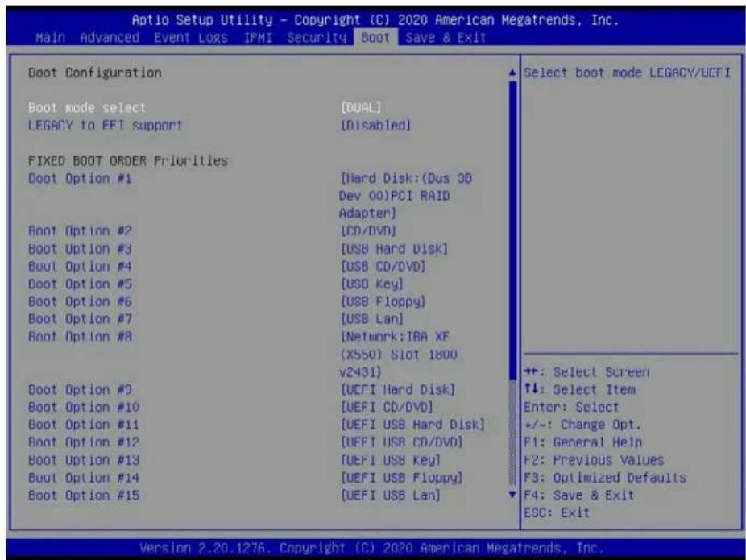Click the Select Item key hint
Screen dimensions: 746x560
pyautogui.click(x=579, y=390)
